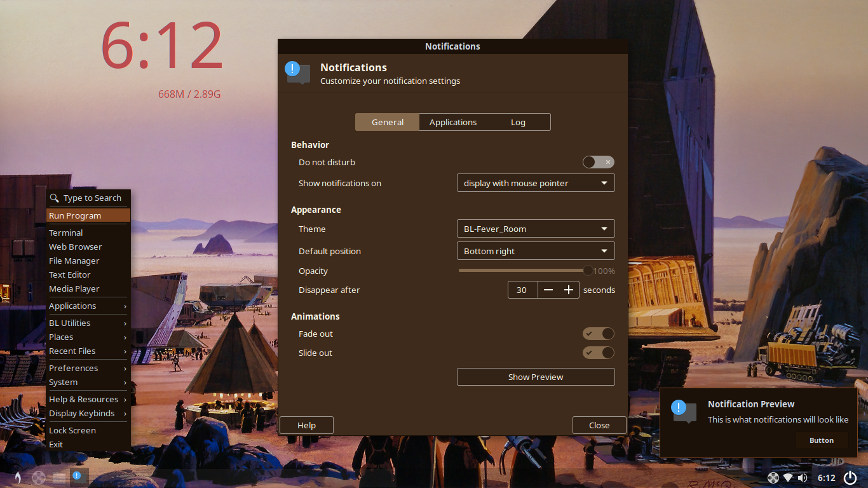Choose Lock Screen in the menu

[88, 430]
